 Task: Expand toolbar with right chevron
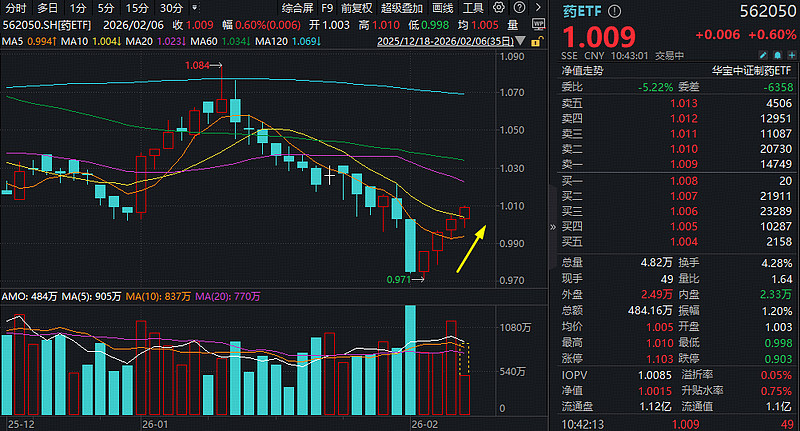click(538, 8)
